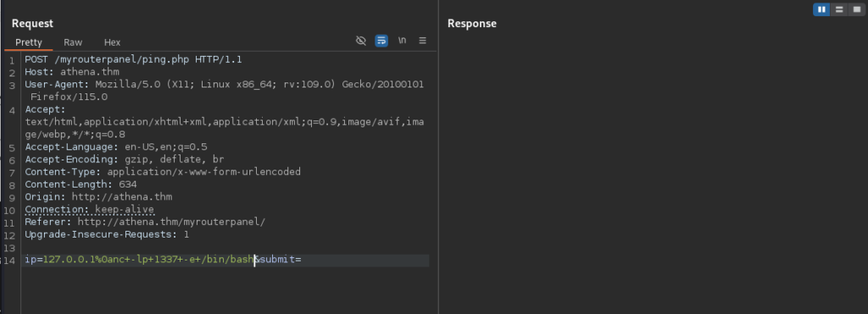Select the top-bottom stacked layout icon
The width and height of the screenshot is (868, 314).
click(x=839, y=9)
